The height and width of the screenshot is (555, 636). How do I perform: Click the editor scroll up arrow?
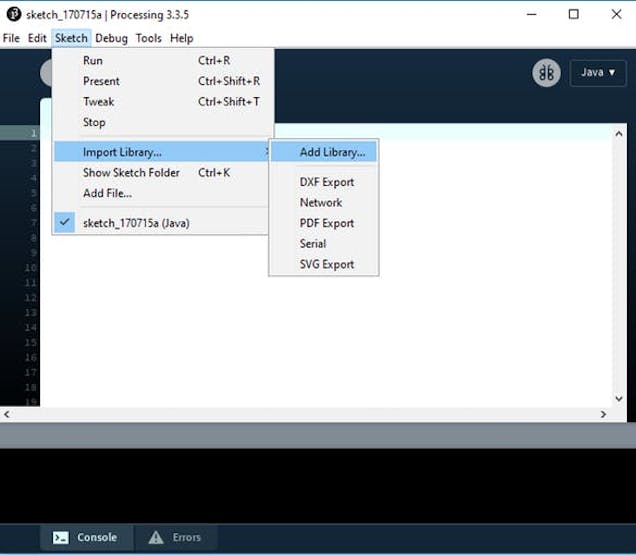(619, 133)
